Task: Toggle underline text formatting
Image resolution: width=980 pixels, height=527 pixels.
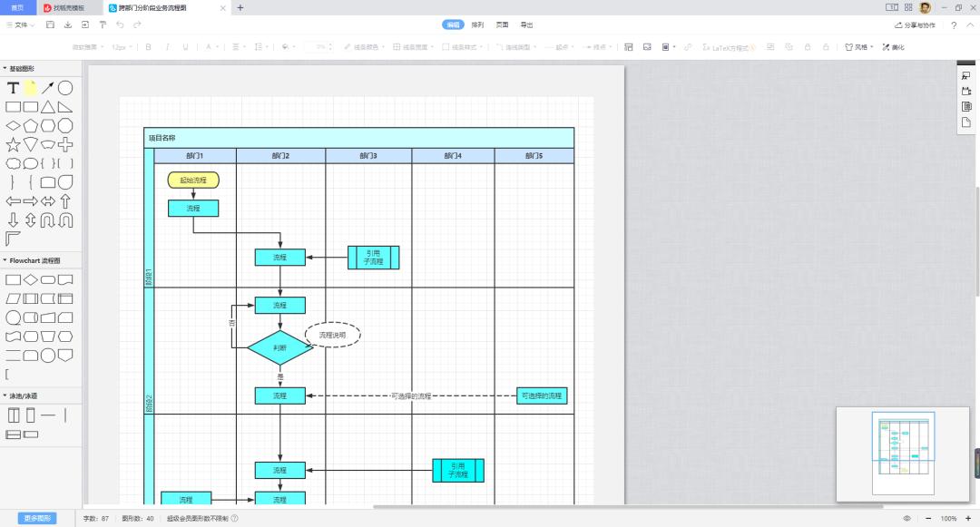Action: (185, 47)
